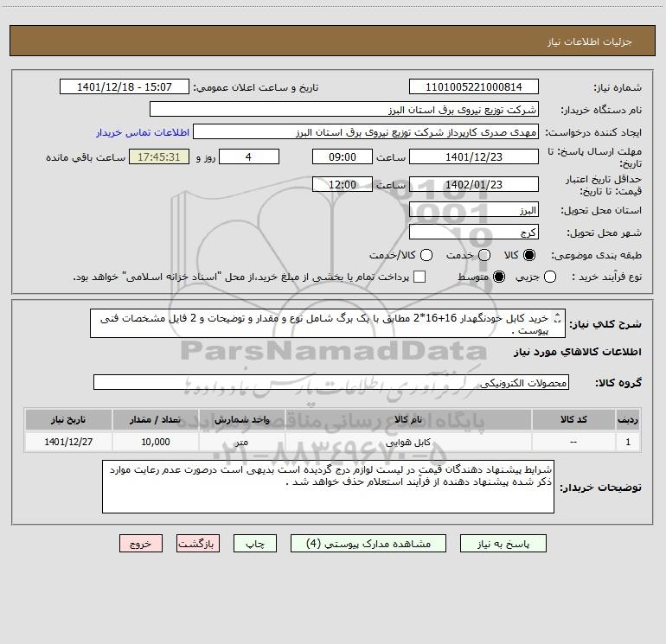Click the کد کالا column header
This screenshot has width=666, height=644.
coord(573,419)
